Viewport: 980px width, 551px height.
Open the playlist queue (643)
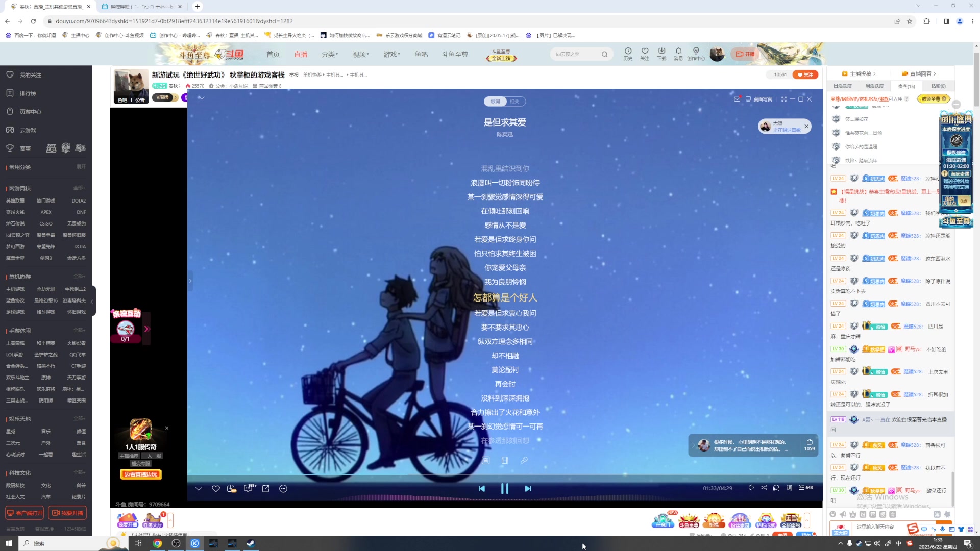(x=805, y=488)
